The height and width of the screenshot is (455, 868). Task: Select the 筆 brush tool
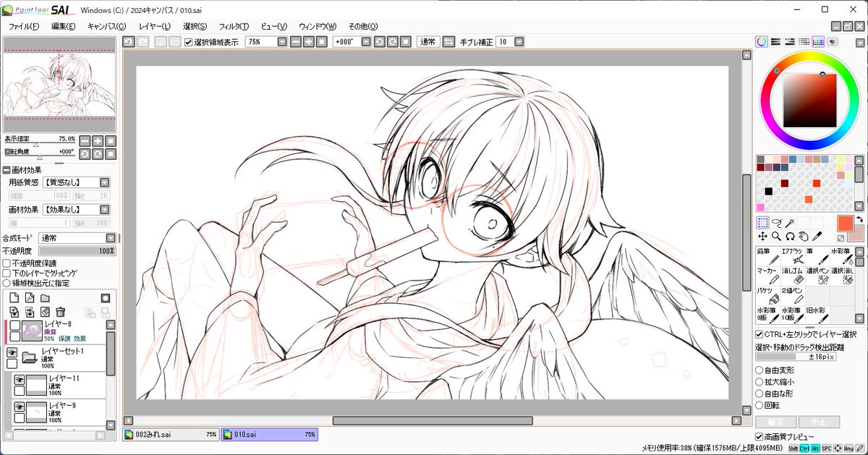pyautogui.click(x=817, y=255)
